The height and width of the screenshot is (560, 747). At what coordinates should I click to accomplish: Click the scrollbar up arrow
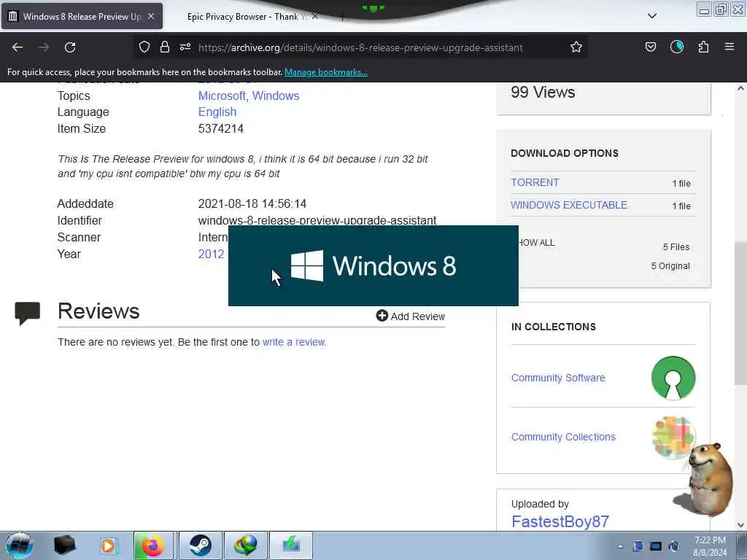click(740, 88)
